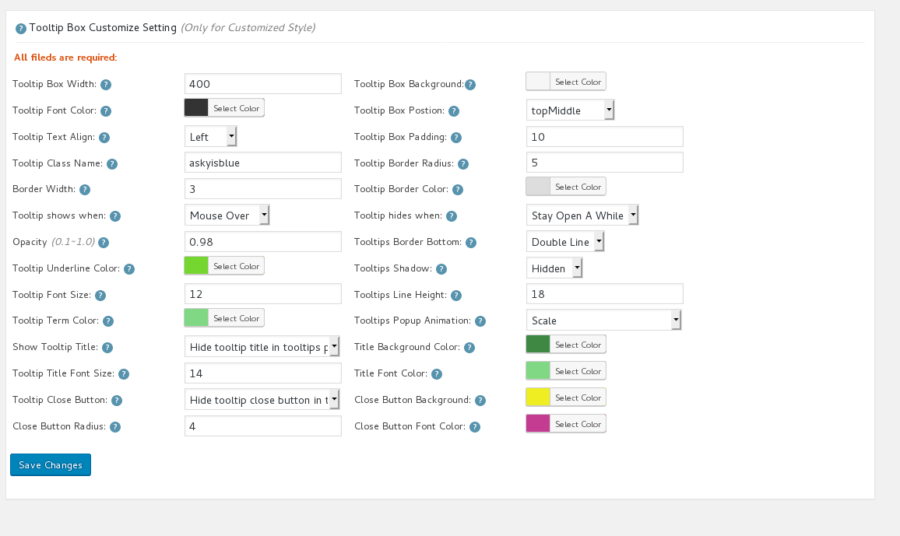Click the Tooltip Font Size input field
The height and width of the screenshot is (536, 900).
point(263,294)
